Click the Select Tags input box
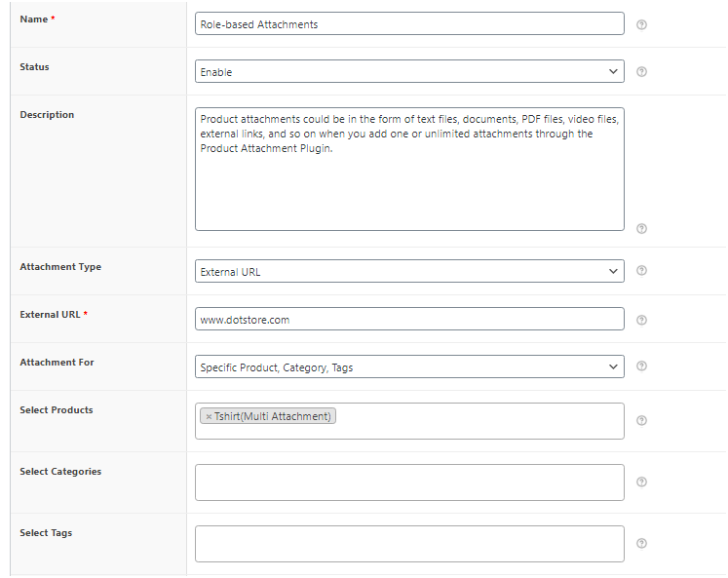 tap(408, 544)
